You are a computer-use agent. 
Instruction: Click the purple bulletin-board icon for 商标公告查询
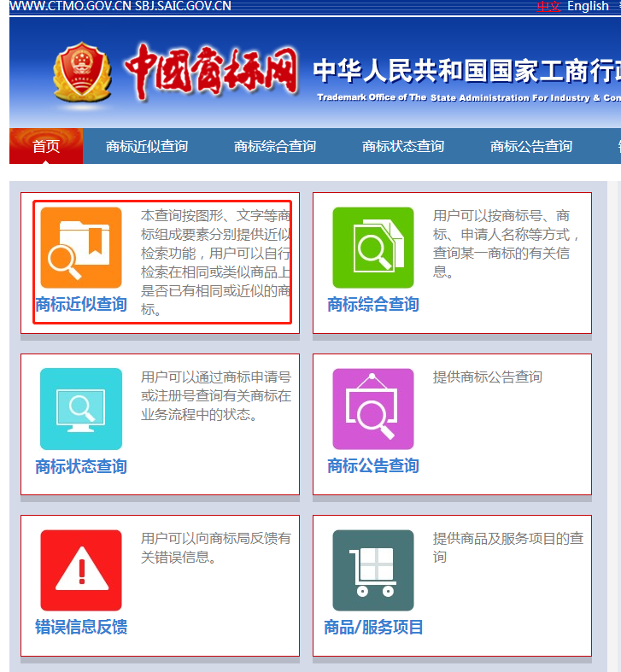(x=373, y=409)
